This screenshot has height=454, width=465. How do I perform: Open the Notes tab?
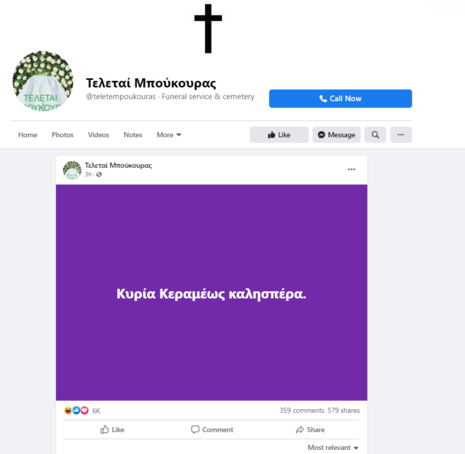(133, 135)
